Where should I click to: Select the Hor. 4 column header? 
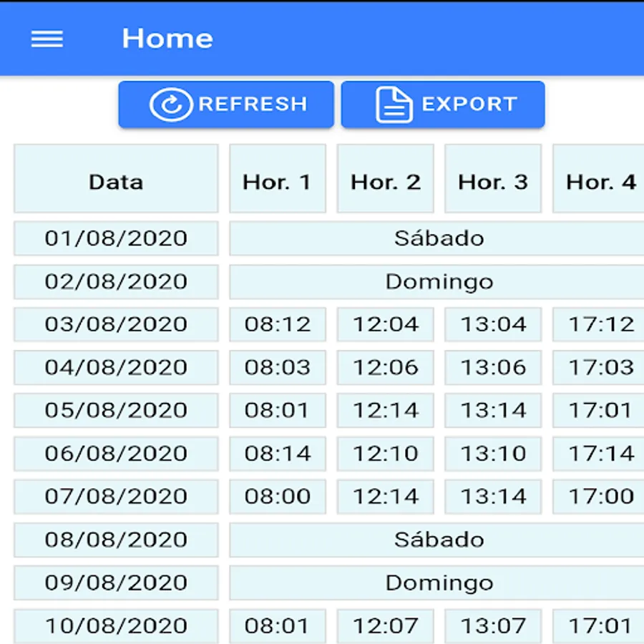(600, 182)
